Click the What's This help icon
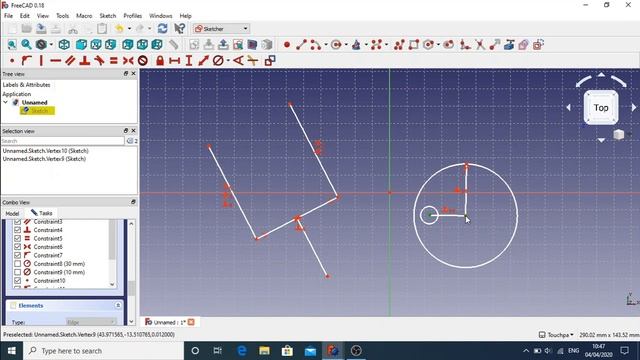Viewport: 640px width, 360px height. click(x=180, y=29)
